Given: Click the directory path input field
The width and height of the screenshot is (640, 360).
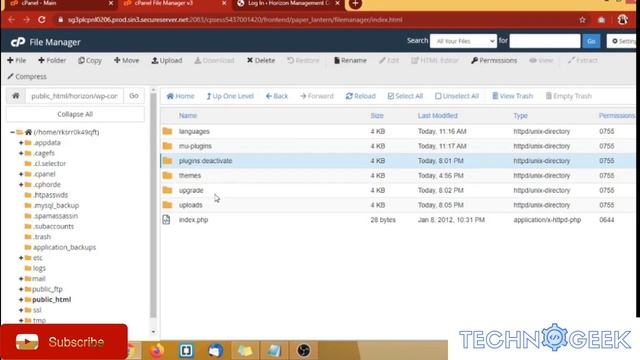Looking at the screenshot, I should coord(74,96).
